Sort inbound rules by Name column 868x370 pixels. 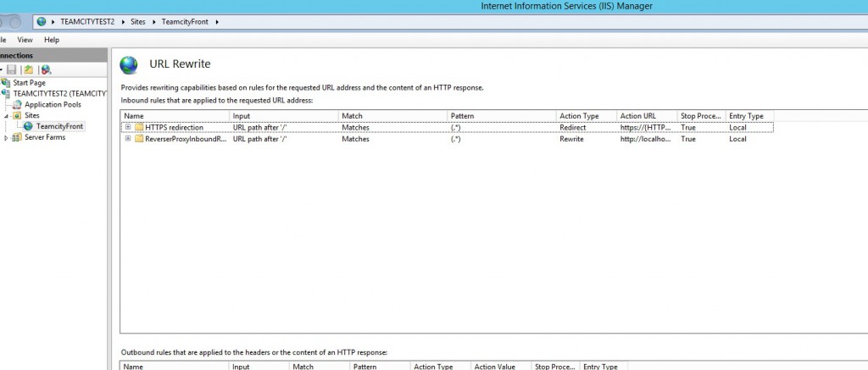click(175, 116)
